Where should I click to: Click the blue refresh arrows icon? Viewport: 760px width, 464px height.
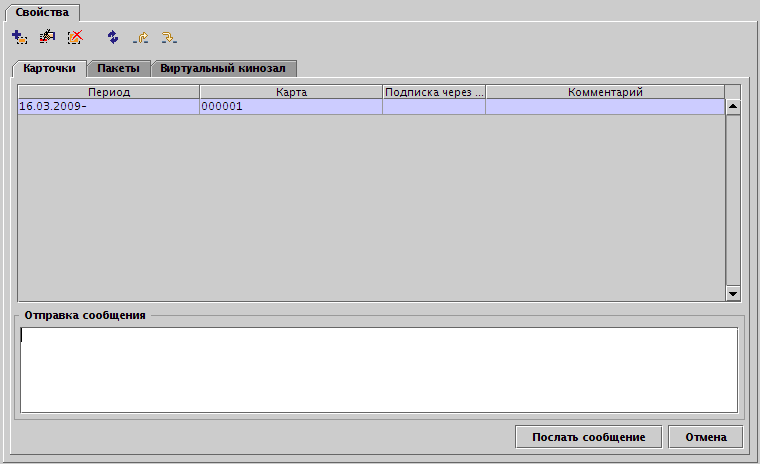113,37
